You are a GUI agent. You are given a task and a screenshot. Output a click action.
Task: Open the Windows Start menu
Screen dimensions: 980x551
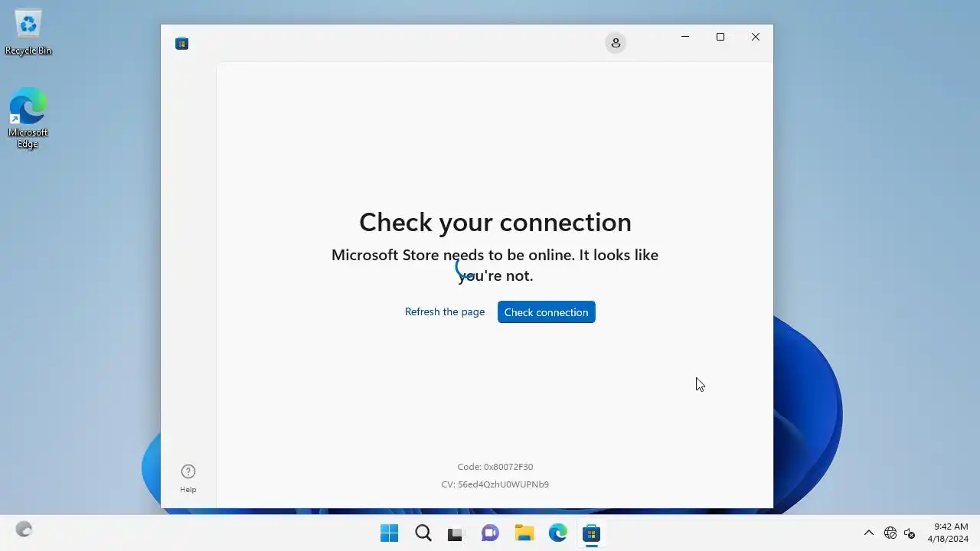pyautogui.click(x=389, y=533)
